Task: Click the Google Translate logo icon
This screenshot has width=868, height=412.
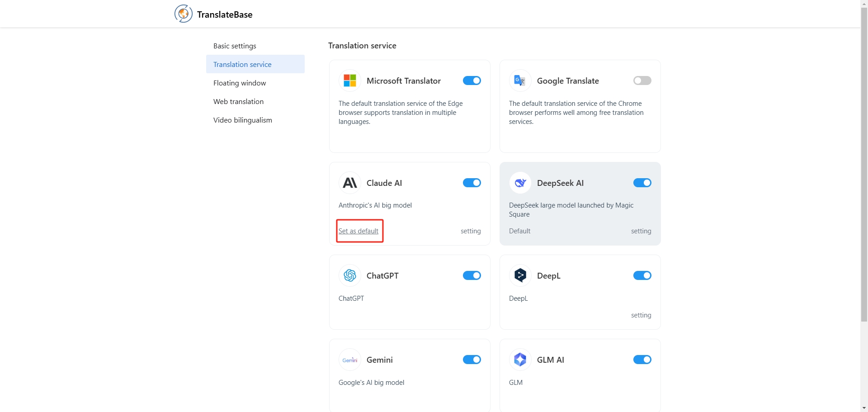Action: [520, 81]
